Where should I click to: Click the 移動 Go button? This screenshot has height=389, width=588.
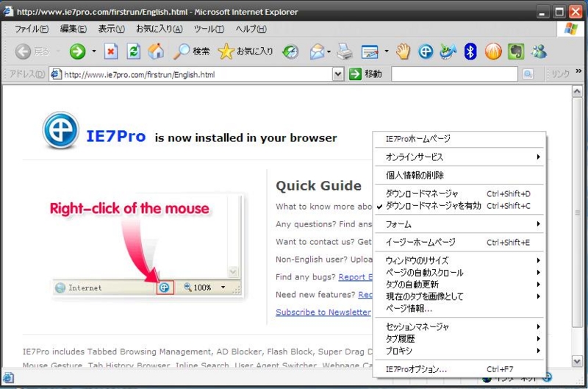[365, 74]
